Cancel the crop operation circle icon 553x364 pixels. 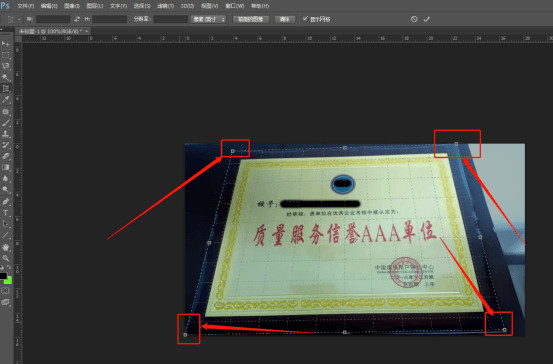[414, 19]
